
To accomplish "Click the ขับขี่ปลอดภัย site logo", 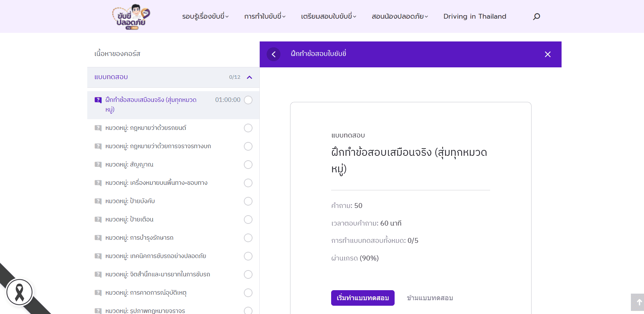I will coord(131,17).
